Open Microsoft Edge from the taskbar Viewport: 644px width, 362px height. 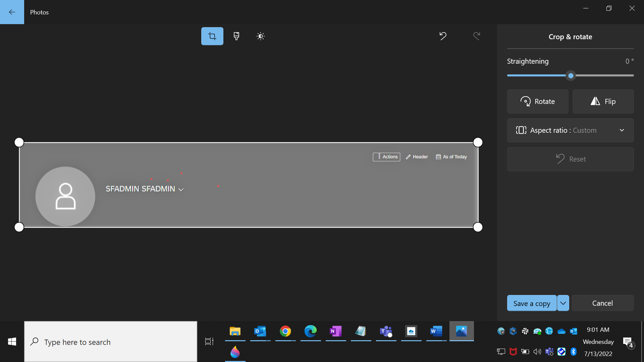click(311, 331)
